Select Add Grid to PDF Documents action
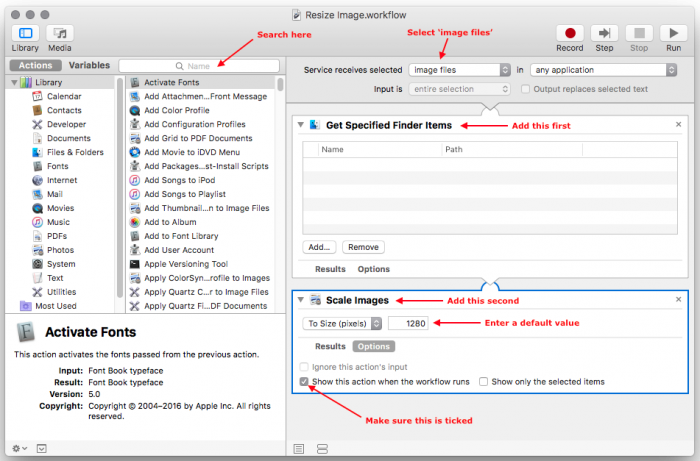 point(200,138)
